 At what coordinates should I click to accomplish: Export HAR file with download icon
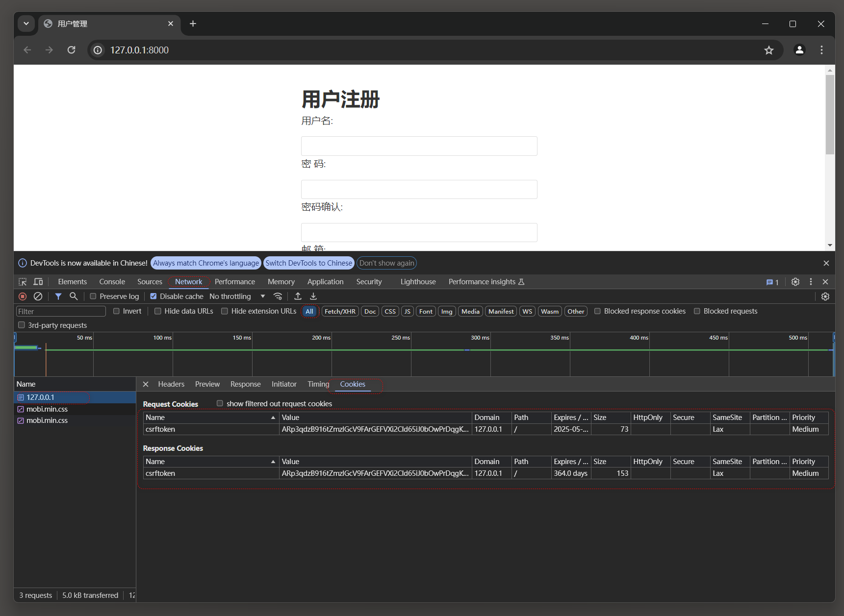pyautogui.click(x=313, y=296)
